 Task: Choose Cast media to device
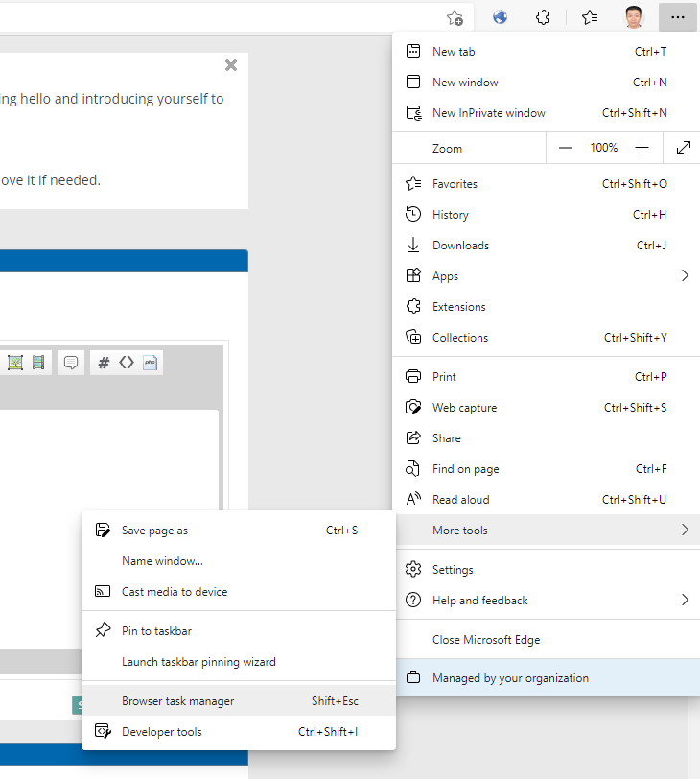(x=239, y=592)
